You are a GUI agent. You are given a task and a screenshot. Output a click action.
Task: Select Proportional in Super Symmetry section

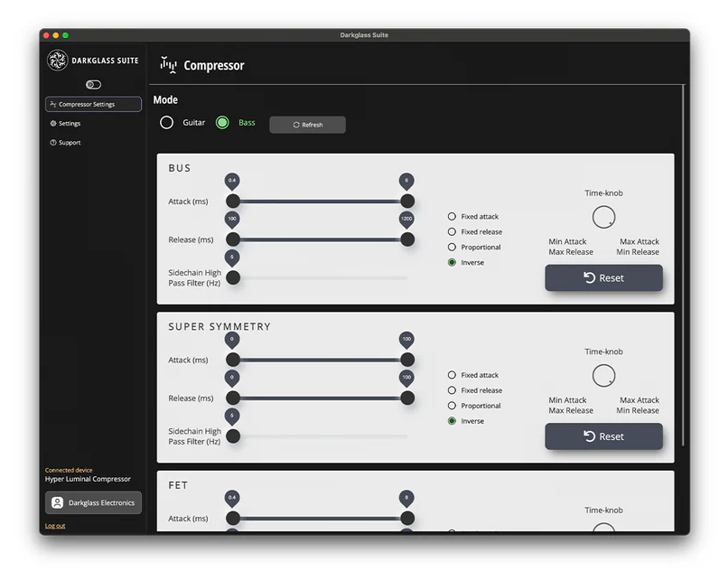[x=452, y=406]
